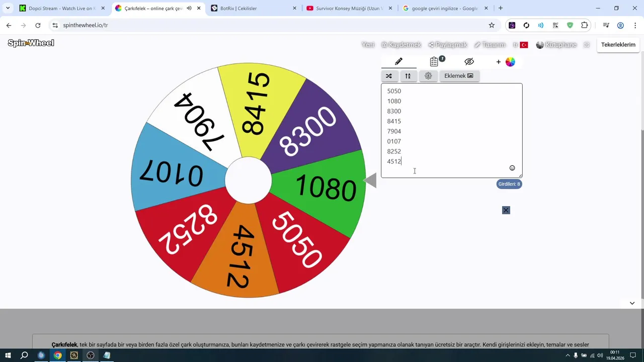This screenshot has width=644, height=362.
Task: Open the Chrome profile icon
Action: (620, 25)
